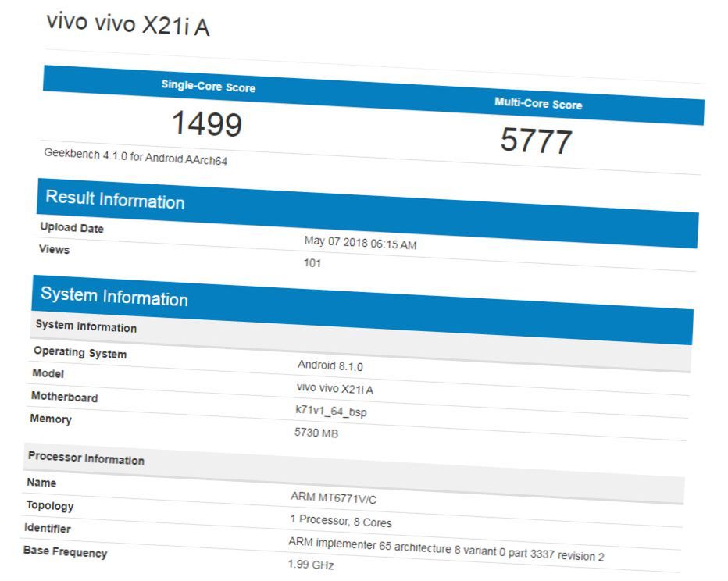Click the 'Android 8.1.0' value
Screen dimensions: 728x581
(x=330, y=365)
